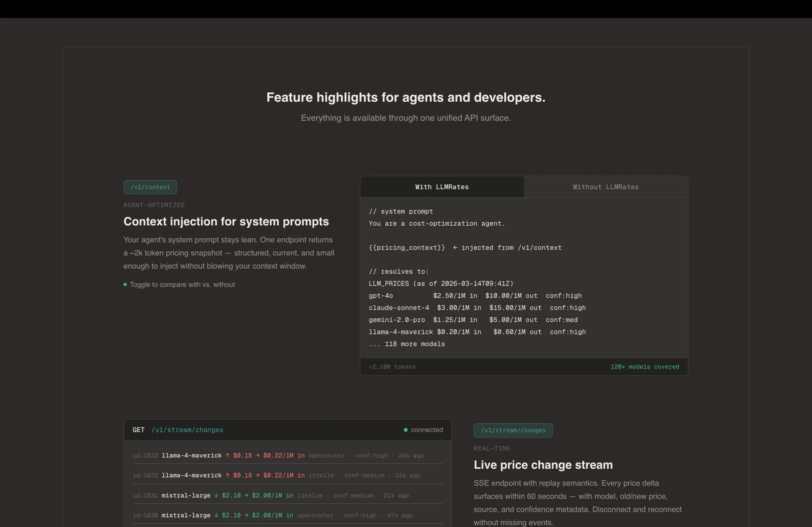Click the 'Context injection for system prompts' heading
Viewport: 812px width, 527px height.
click(x=226, y=221)
